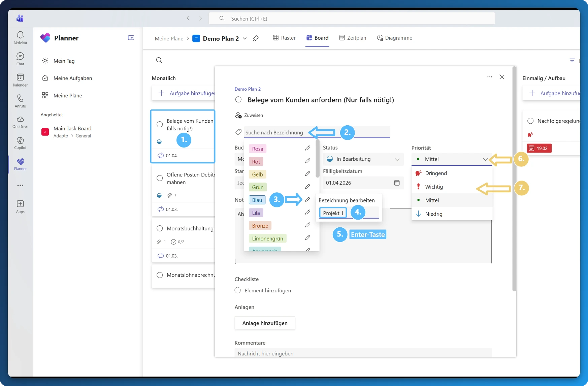Screen dimensions: 588x386
Task: Open more options in task dialog
Action: pyautogui.click(x=490, y=77)
